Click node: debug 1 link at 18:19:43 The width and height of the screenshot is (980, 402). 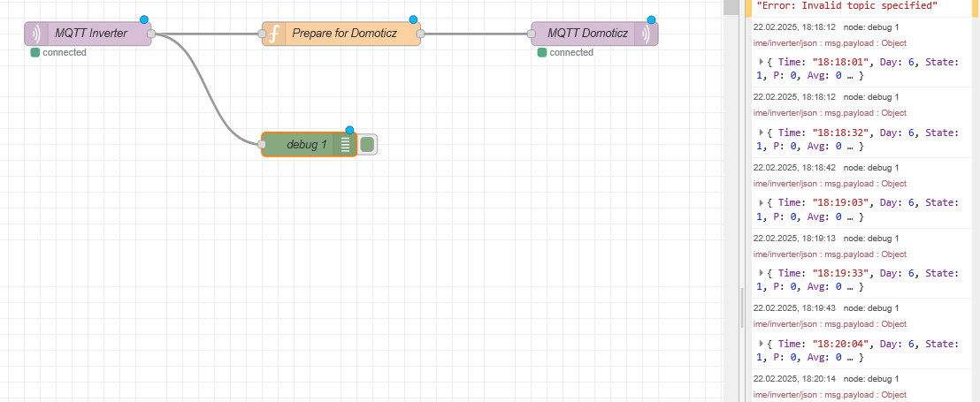click(x=870, y=307)
